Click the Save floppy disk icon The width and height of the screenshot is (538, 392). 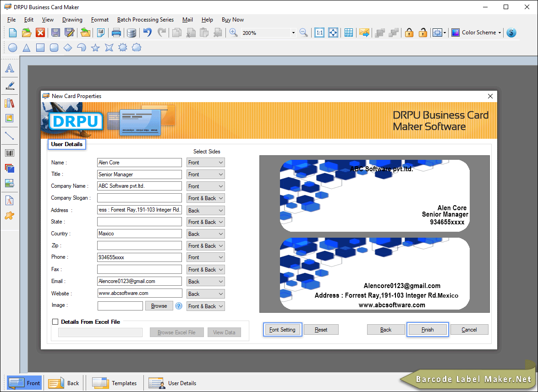coord(55,33)
